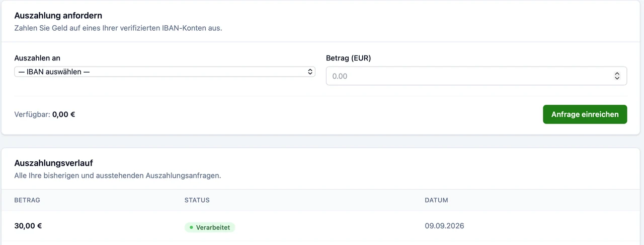This screenshot has height=245, width=644.
Task: Select the "Verarbeitet" status badge
Action: (210, 227)
